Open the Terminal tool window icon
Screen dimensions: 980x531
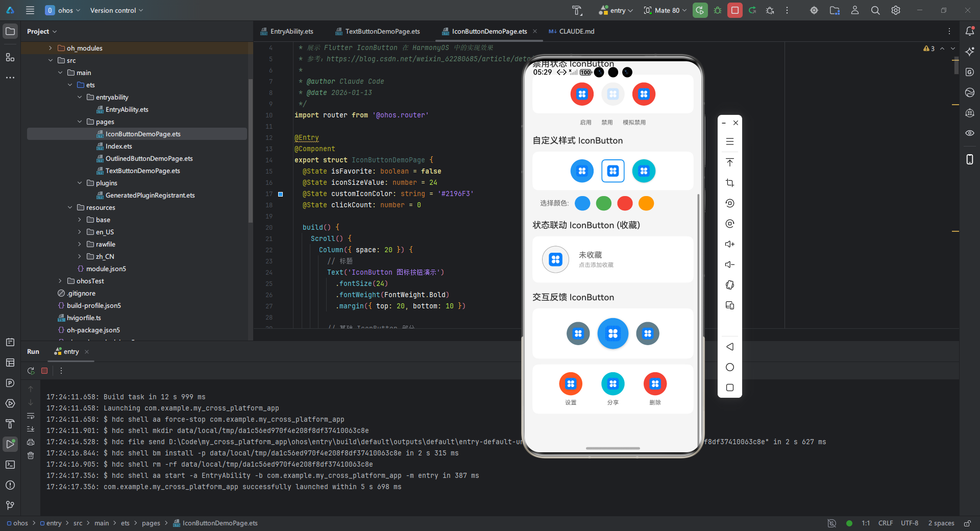click(x=10, y=465)
